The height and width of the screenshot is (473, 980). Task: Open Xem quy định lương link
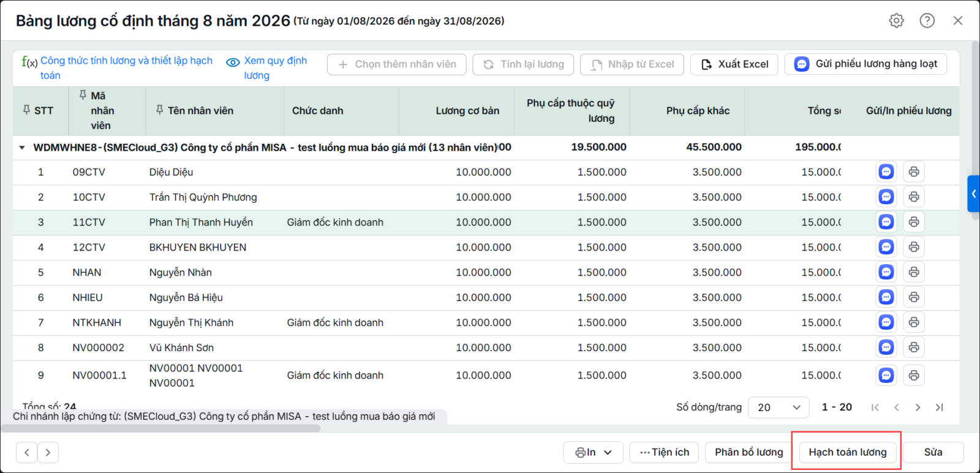click(267, 68)
